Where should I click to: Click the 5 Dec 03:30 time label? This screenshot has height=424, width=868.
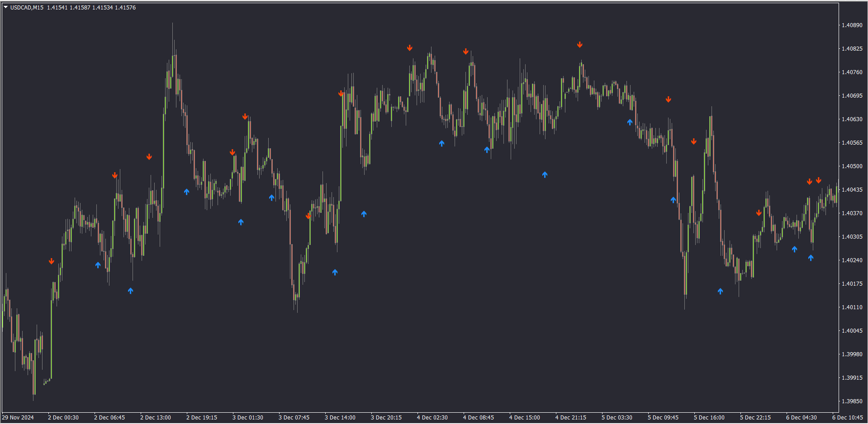point(617,418)
